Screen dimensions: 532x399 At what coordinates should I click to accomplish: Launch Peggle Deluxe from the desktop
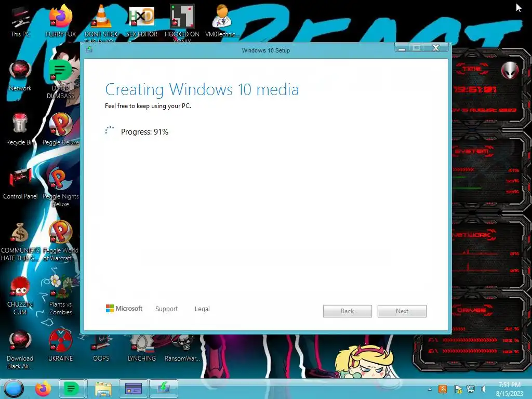click(x=60, y=130)
